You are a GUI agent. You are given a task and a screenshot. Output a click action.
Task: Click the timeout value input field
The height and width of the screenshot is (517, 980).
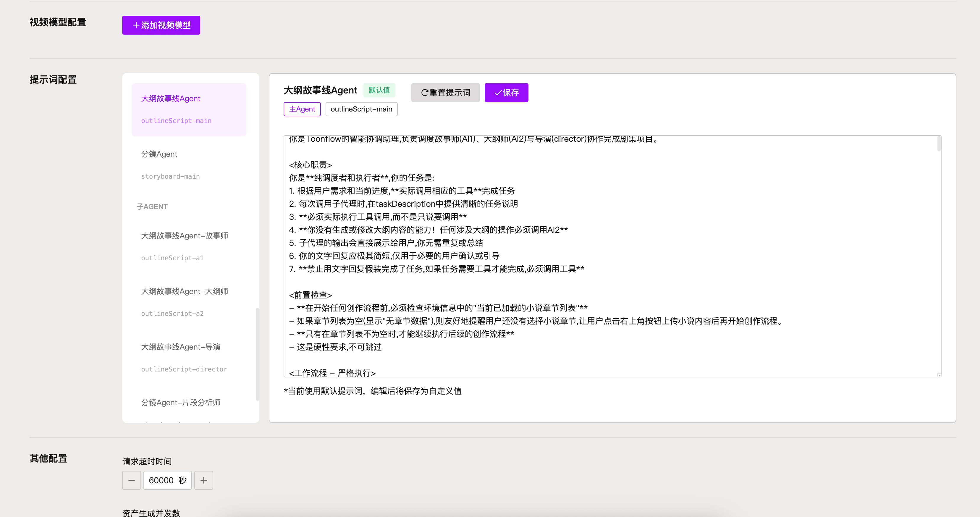[x=163, y=480]
